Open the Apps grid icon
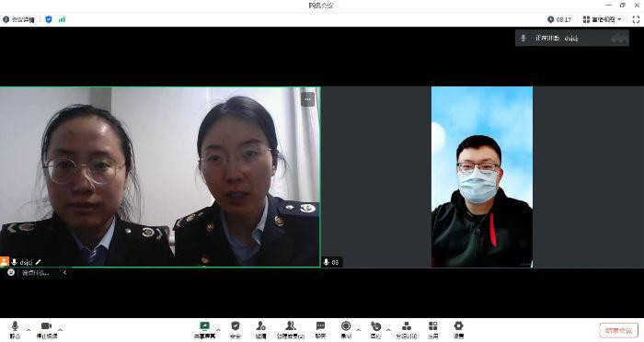 pos(433,330)
